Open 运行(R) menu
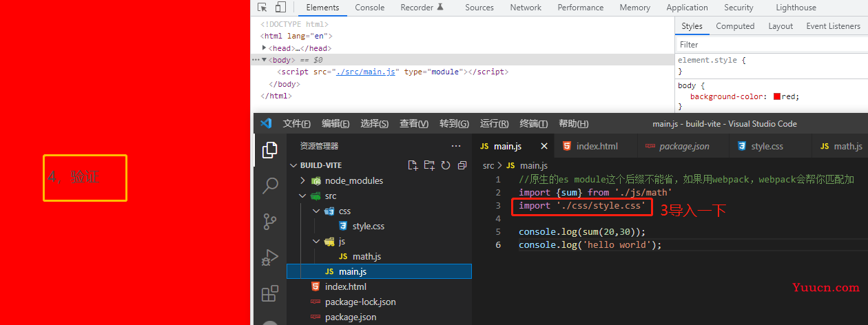868x325 pixels. pos(494,124)
